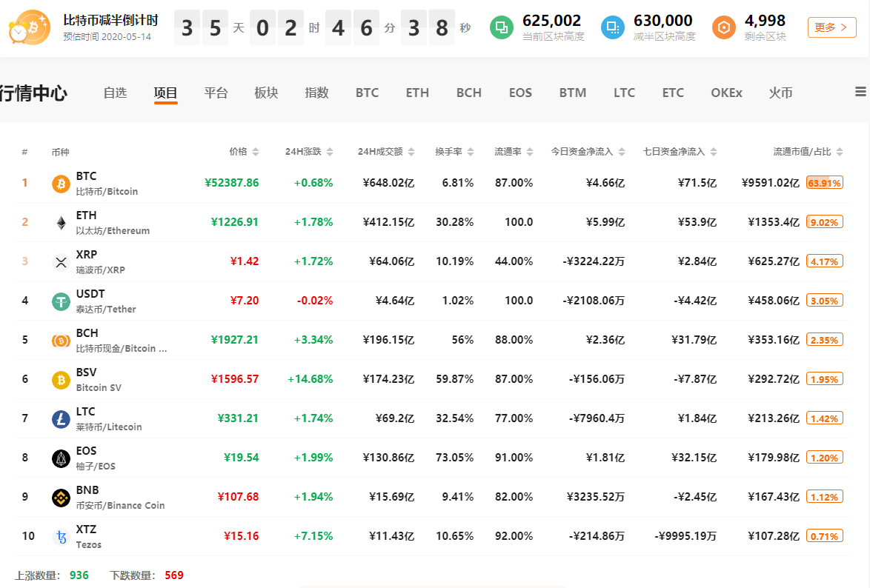Click the BSV coin logo
This screenshot has width=870, height=588.
click(61, 380)
